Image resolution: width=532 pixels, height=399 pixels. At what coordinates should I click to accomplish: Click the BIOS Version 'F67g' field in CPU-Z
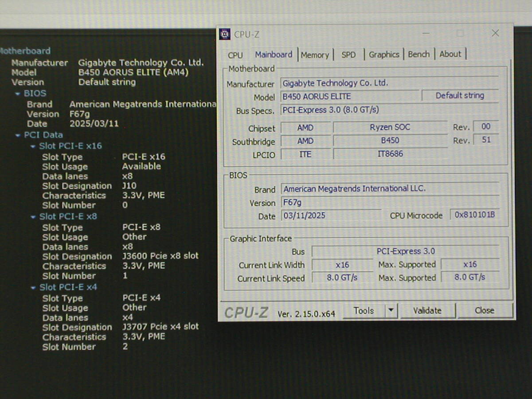point(390,202)
